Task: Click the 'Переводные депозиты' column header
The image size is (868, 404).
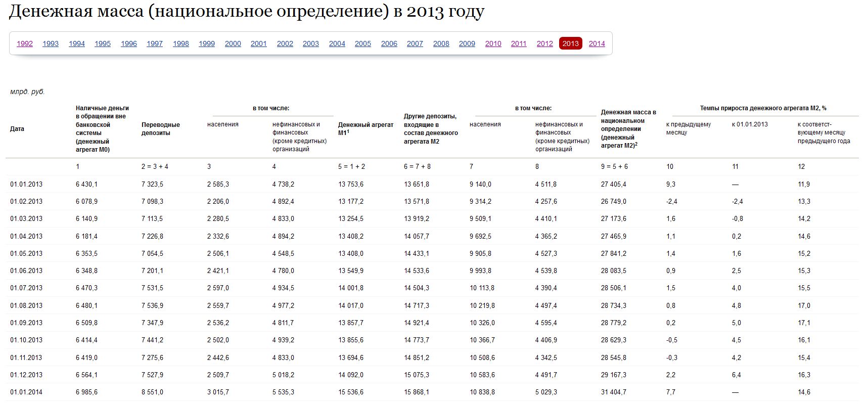Action: [x=161, y=129]
